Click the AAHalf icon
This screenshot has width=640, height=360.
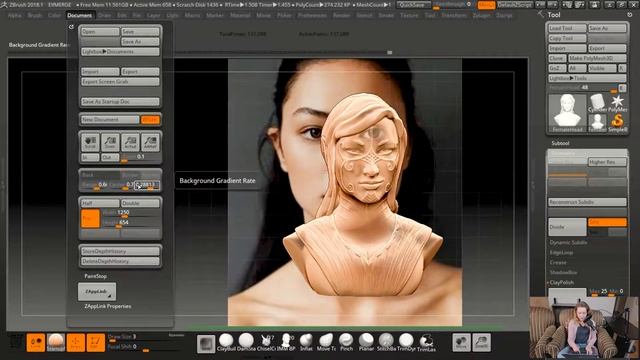click(150, 142)
